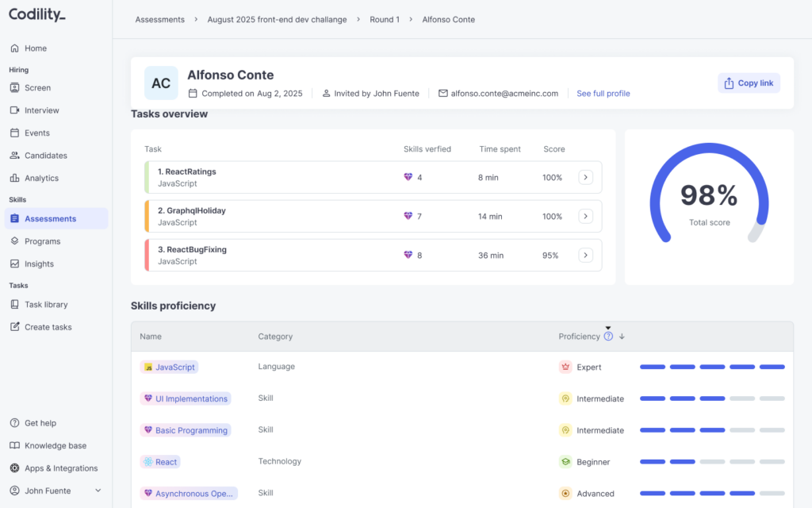Open Interview via its video icon
Viewport: 812px width, 508px height.
point(14,110)
